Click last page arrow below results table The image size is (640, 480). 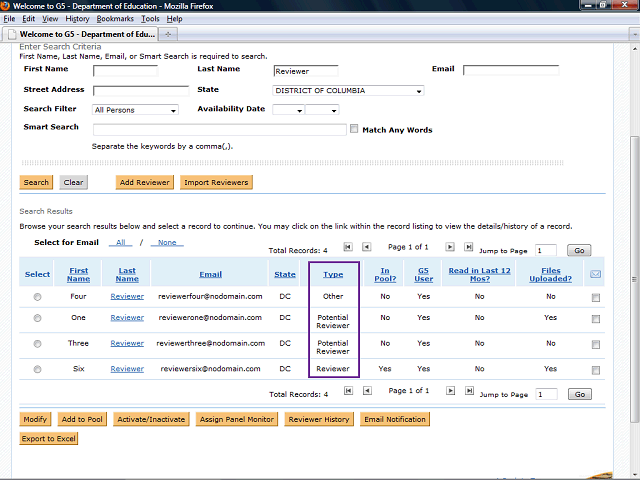tap(469, 392)
